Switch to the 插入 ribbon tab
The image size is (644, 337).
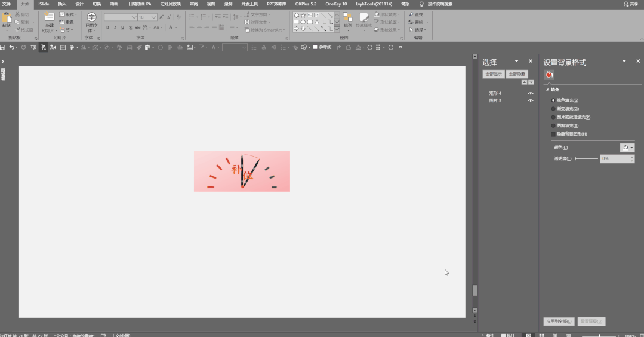[x=62, y=4]
